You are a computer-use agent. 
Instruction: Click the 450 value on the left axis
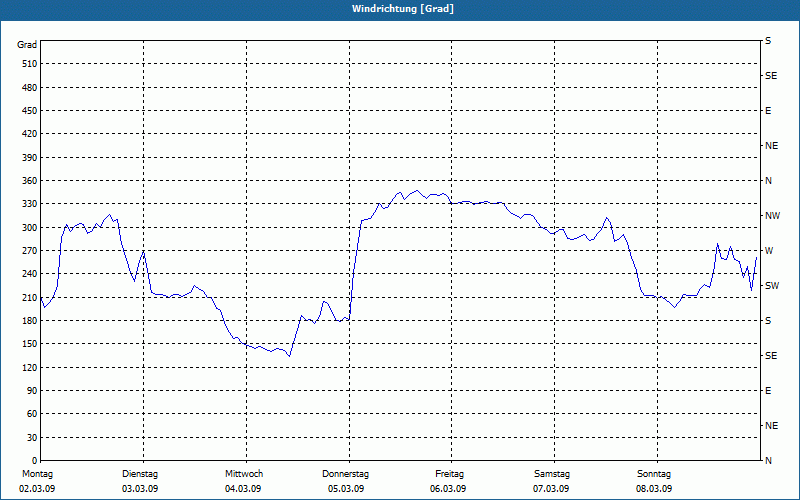click(x=30, y=111)
